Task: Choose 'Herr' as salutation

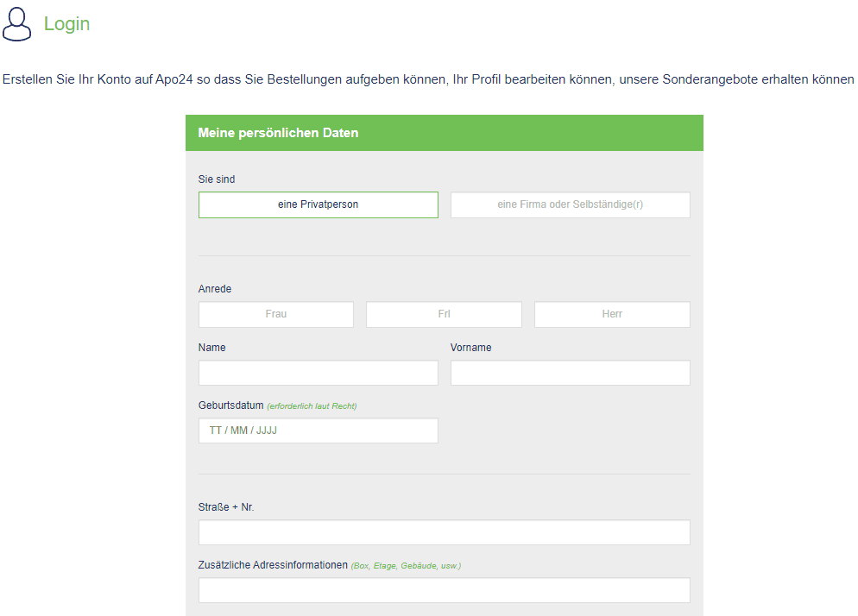Action: coord(612,315)
